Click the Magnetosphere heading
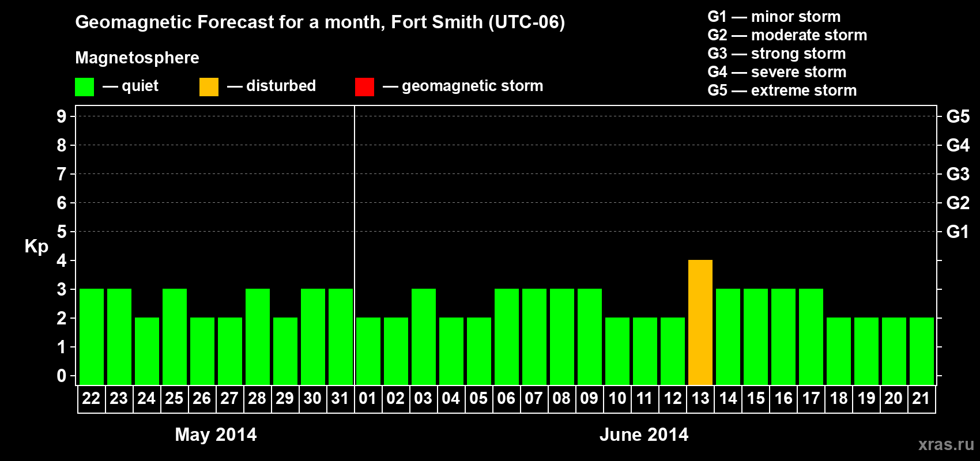 click(x=137, y=58)
